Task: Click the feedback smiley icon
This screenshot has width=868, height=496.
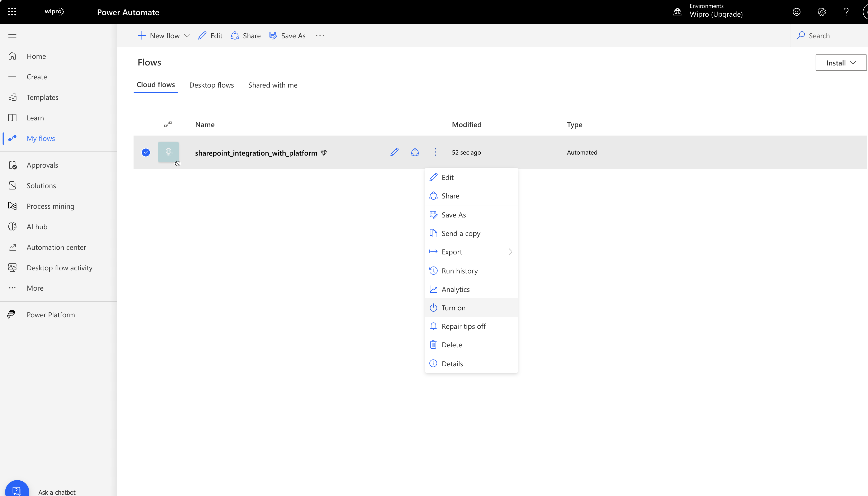Action: click(796, 12)
